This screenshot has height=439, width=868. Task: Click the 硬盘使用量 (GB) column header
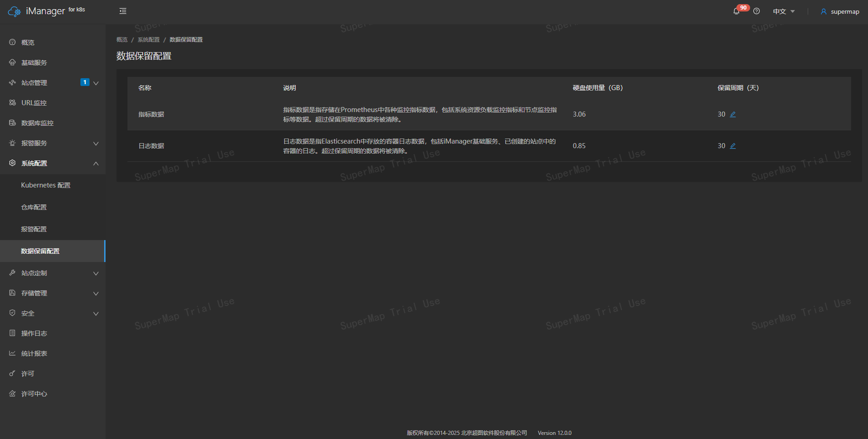click(598, 88)
